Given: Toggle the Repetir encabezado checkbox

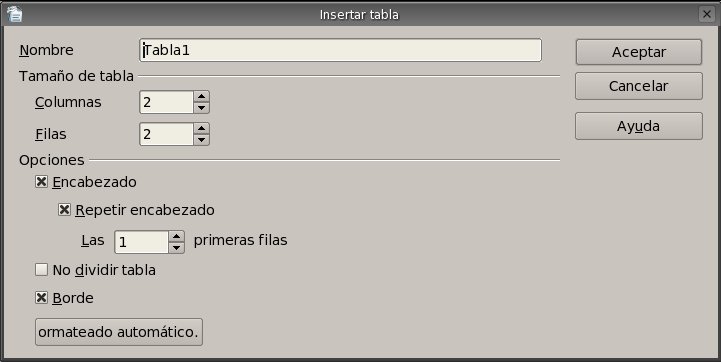Looking at the screenshot, I should 64,210.
